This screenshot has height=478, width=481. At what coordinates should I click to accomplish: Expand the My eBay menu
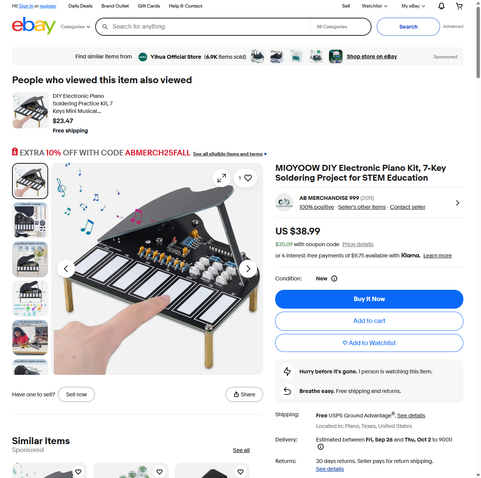coord(413,6)
